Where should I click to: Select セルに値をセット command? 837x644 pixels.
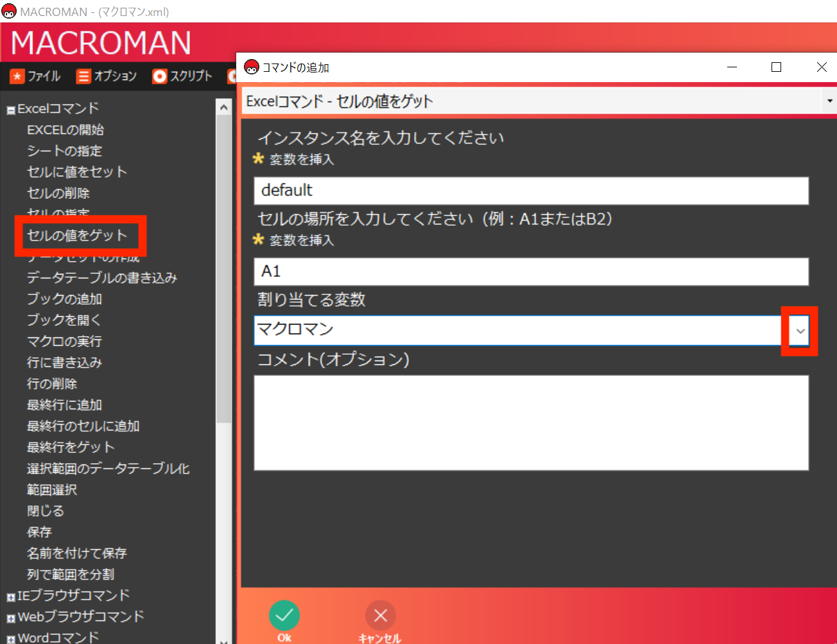click(x=77, y=172)
